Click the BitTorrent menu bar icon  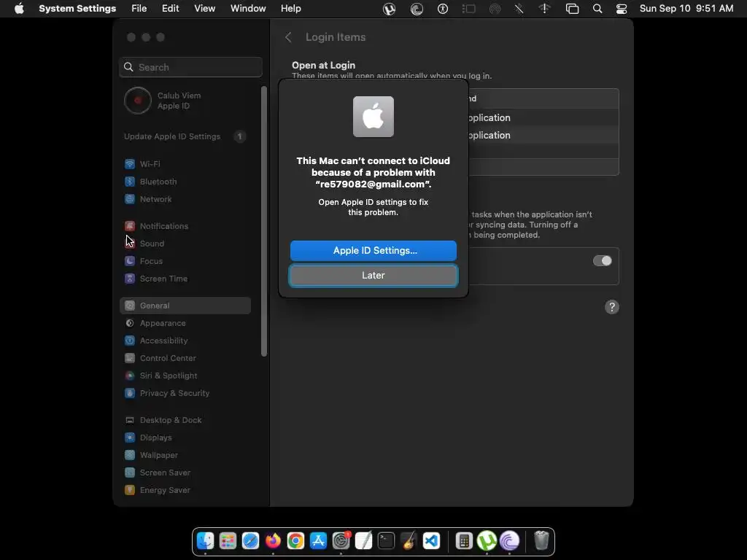coord(417,9)
